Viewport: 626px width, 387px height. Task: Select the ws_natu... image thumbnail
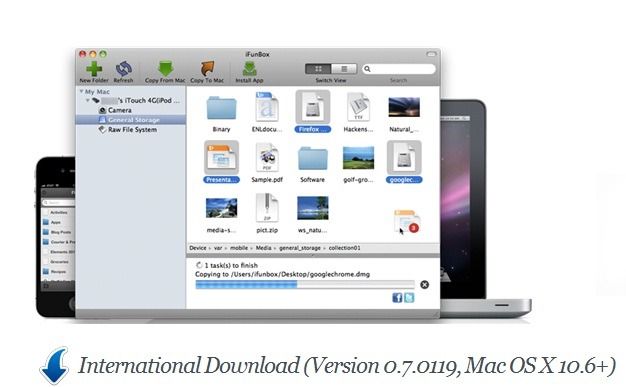point(313,208)
